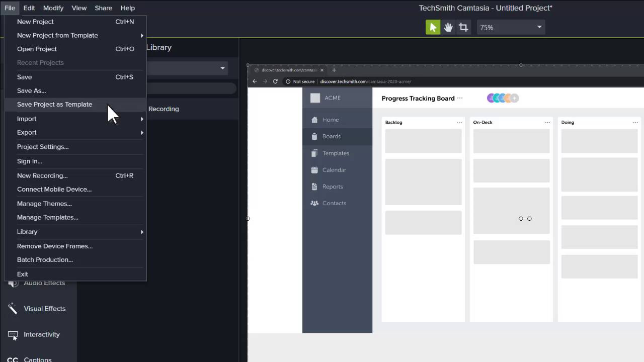Click the ACME logo square
The height and width of the screenshot is (362, 644).
click(x=315, y=98)
